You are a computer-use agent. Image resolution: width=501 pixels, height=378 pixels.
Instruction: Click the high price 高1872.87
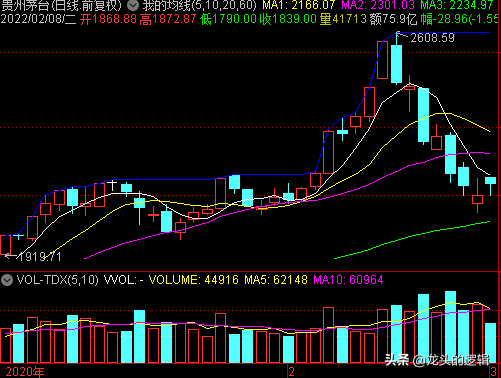tap(168, 19)
